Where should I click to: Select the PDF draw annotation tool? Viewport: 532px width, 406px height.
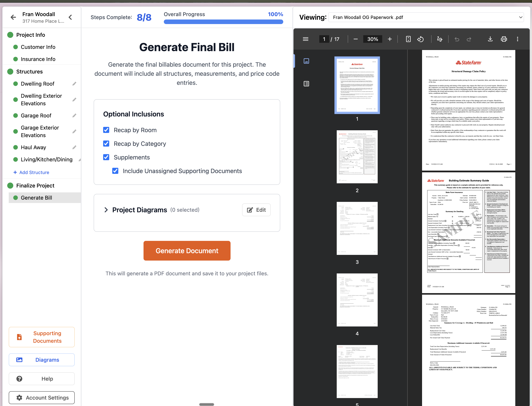click(439, 39)
